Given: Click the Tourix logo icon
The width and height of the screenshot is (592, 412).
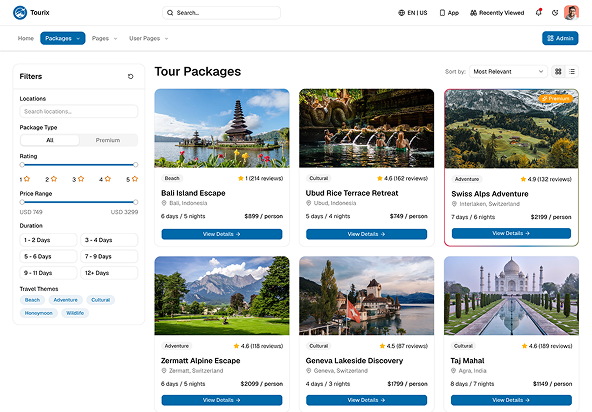Looking at the screenshot, I should [20, 12].
